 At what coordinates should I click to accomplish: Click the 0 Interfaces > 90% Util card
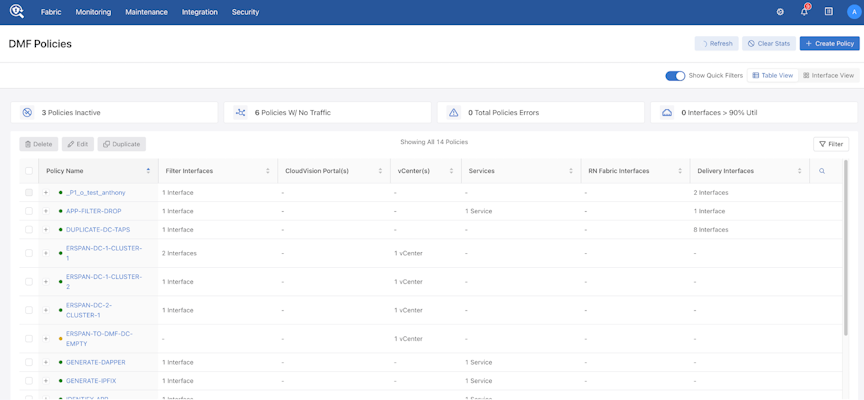[x=754, y=112]
